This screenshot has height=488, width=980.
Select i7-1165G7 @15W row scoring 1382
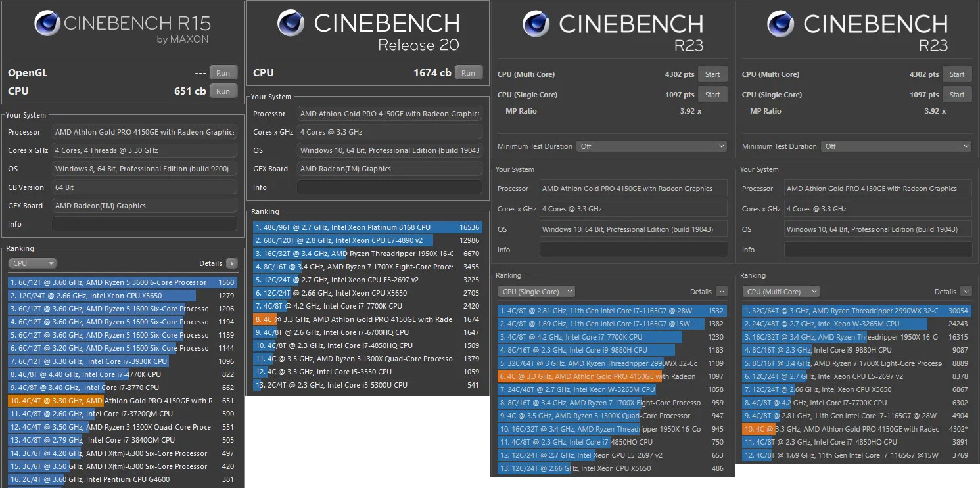[x=613, y=324]
